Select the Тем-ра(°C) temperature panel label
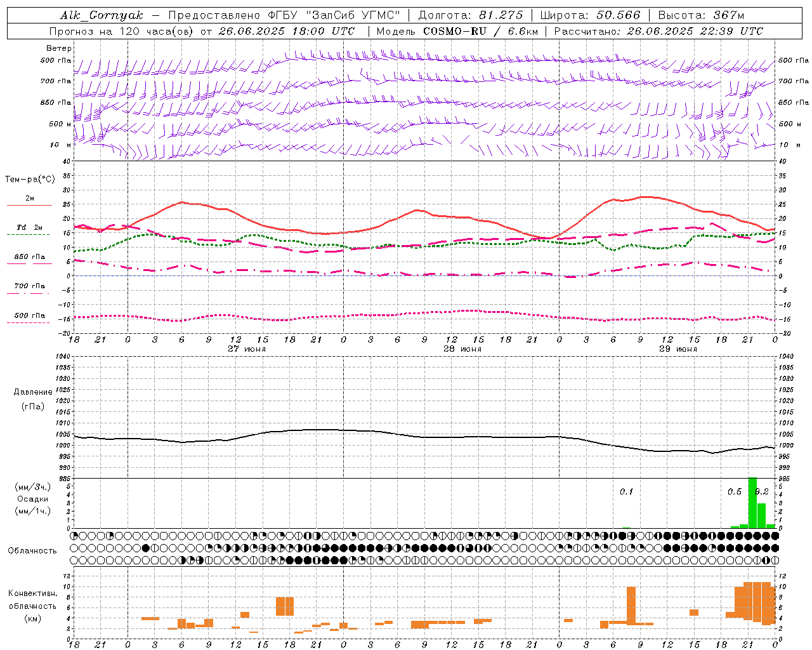The image size is (812, 650). pyautogui.click(x=30, y=180)
